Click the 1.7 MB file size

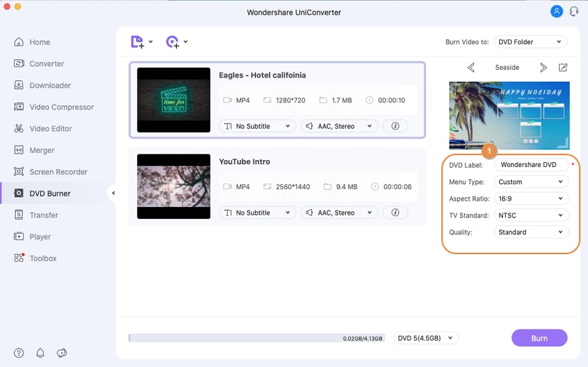pos(342,100)
